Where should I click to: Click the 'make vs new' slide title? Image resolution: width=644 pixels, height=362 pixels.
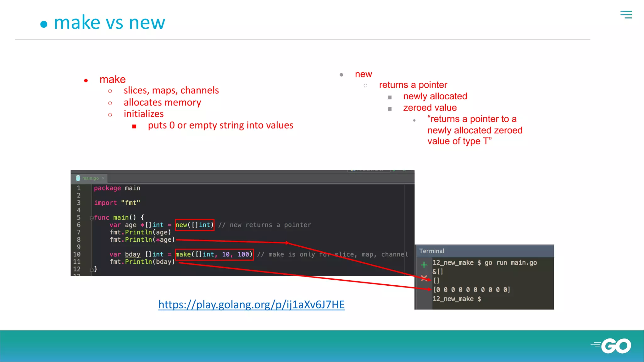(x=109, y=22)
